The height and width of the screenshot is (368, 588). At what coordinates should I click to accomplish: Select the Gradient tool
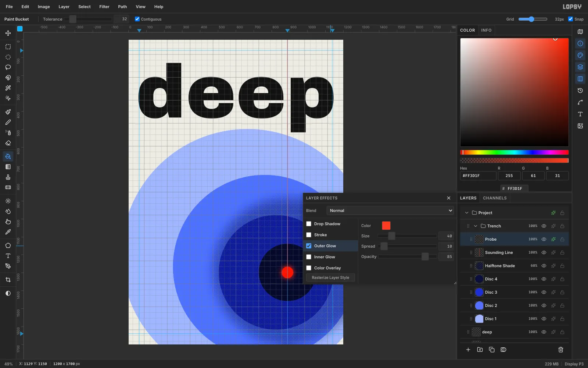tap(8, 167)
